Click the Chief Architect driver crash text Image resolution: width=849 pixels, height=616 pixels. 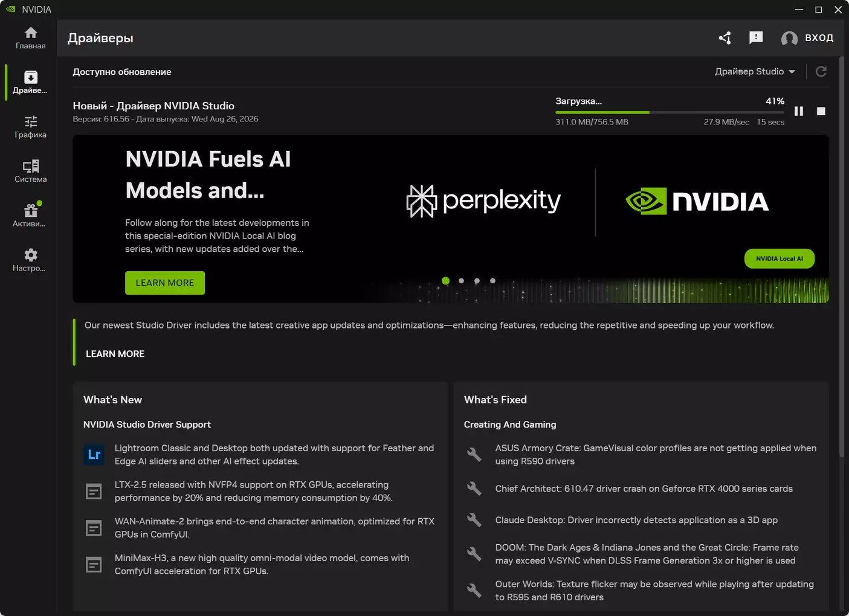pyautogui.click(x=644, y=489)
